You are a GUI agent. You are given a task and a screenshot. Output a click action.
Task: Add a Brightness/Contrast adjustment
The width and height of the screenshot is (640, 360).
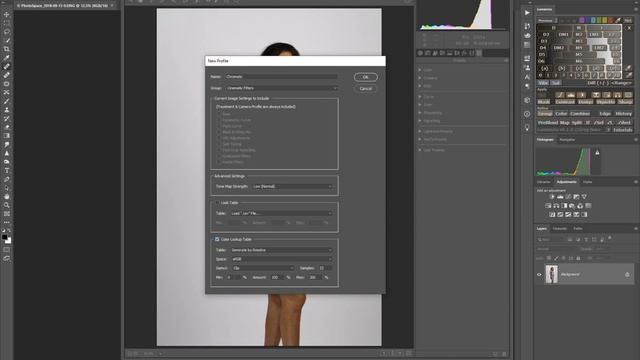coord(552,197)
